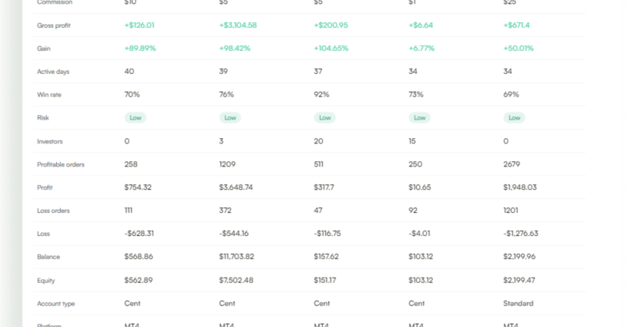Click the +89.89% gain value
Image resolution: width=644 pixels, height=327 pixels.
[x=139, y=49]
